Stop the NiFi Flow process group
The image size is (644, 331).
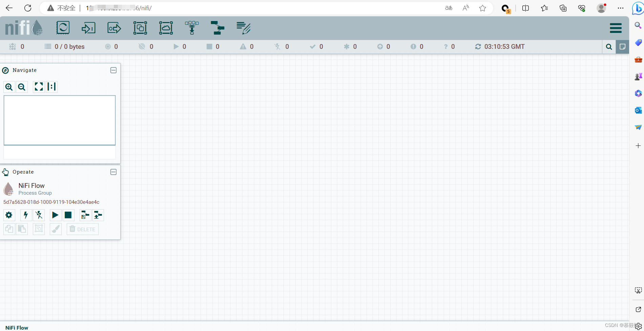68,215
